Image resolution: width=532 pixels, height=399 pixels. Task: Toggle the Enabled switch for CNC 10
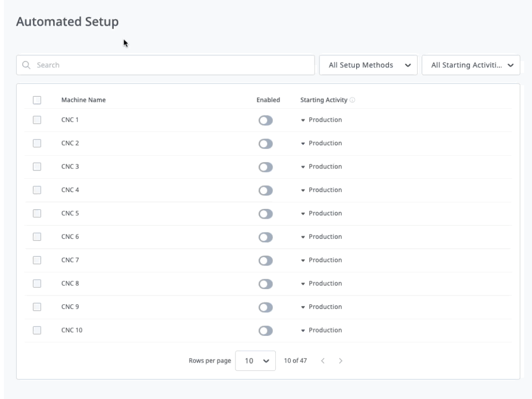coord(265,330)
